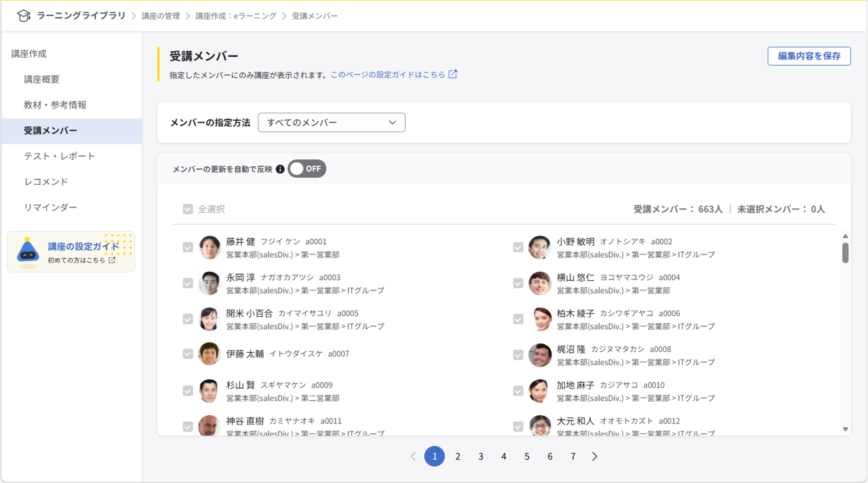Click the scrollbar up arrow in member list
868x483 pixels.
coord(846,236)
